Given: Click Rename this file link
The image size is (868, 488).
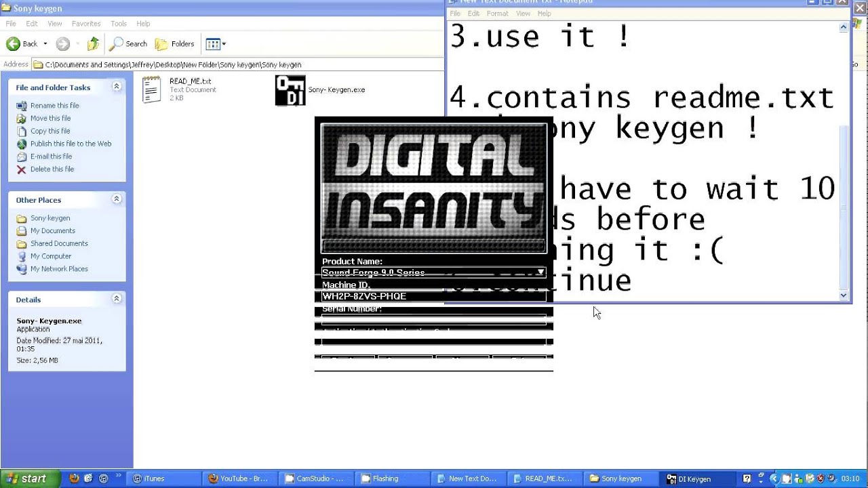Looking at the screenshot, I should [x=54, y=106].
